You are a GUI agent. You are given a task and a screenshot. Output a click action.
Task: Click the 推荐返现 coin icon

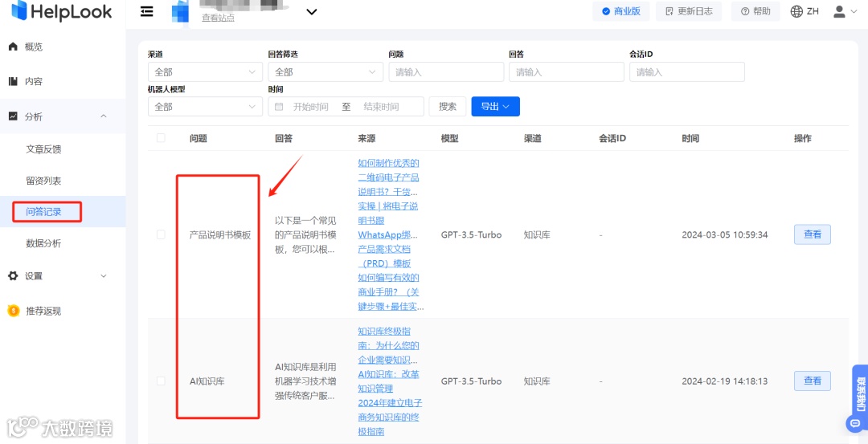coord(14,311)
